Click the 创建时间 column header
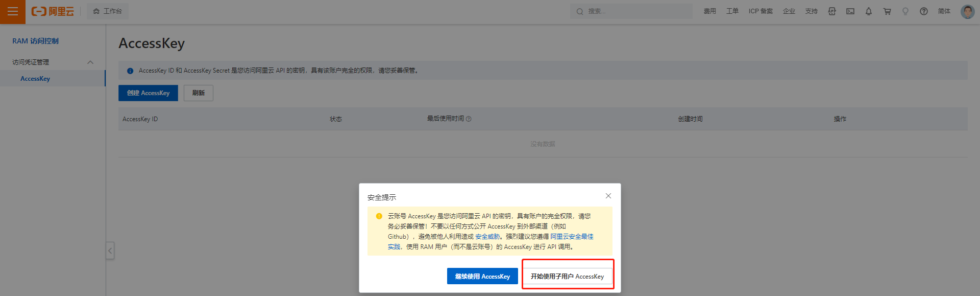The height and width of the screenshot is (296, 980). pyautogui.click(x=690, y=119)
